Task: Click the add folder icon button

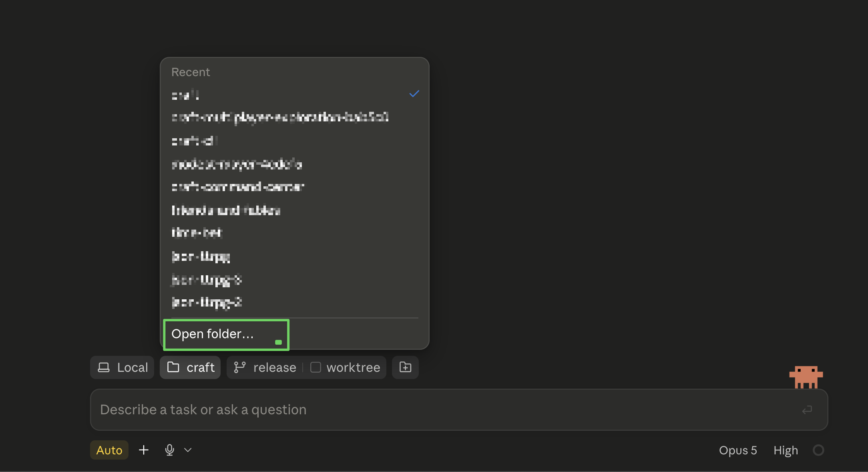Action: click(405, 367)
